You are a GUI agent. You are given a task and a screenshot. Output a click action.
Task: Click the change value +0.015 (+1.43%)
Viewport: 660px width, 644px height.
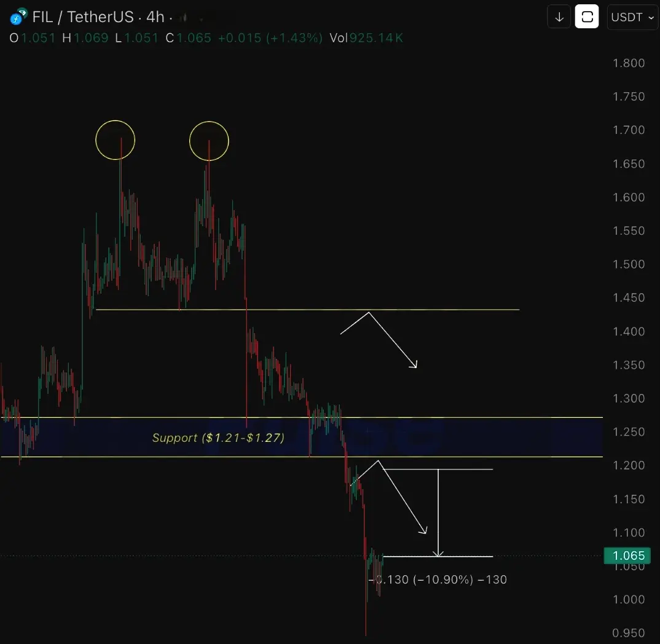pyautogui.click(x=270, y=38)
